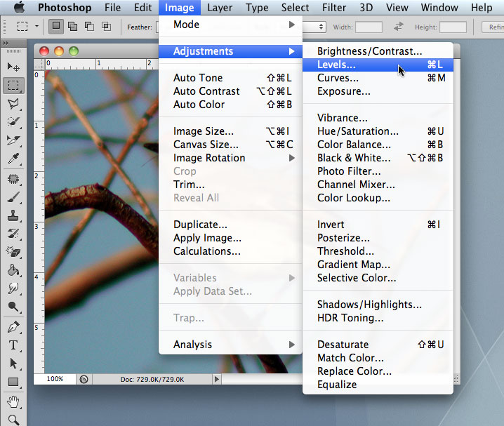504x426 pixels.
Task: Select the Spot Healing Brush tool
Action: 13,179
